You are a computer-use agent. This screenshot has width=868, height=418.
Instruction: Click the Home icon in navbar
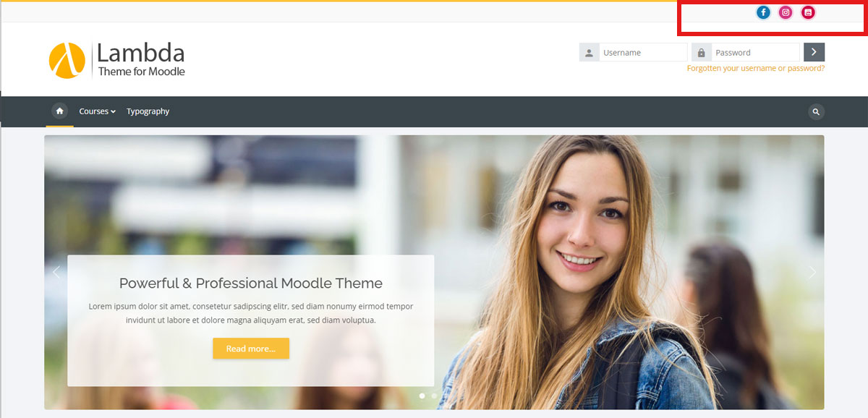[x=60, y=111]
